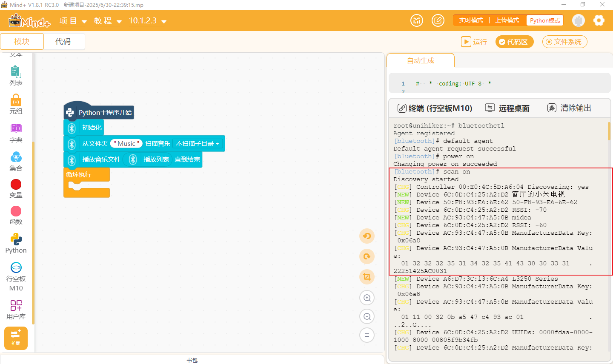Viewport: 613px width, 364px height.
Task: Click the "Music" folder input field
Action: 126,144
